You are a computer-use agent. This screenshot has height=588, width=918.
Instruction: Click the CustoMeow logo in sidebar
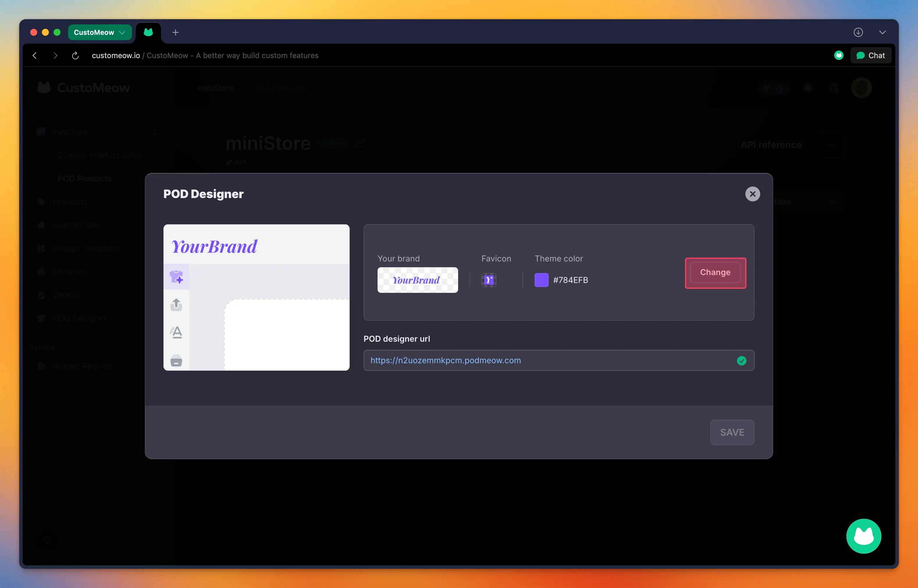click(84, 88)
